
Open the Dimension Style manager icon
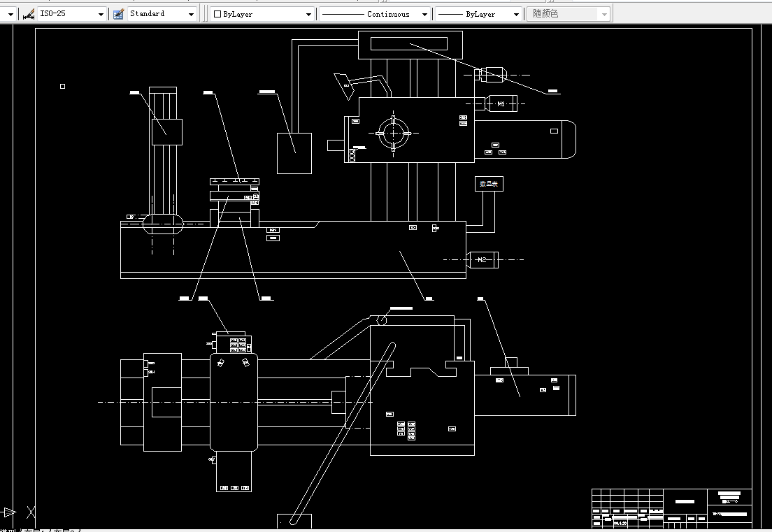click(29, 14)
